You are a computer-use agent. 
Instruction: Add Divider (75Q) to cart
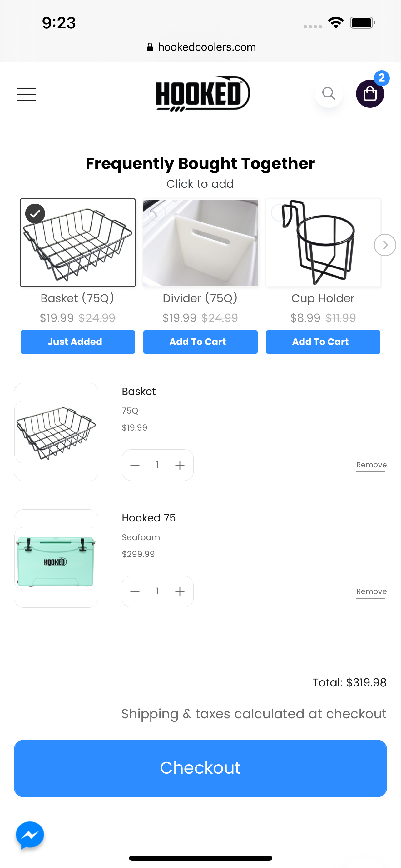[x=200, y=342]
